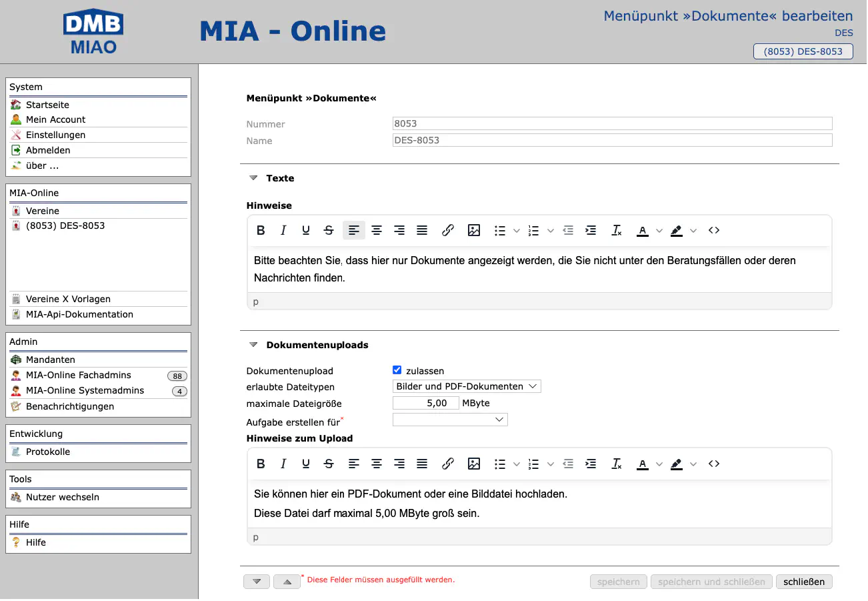Center align text in the Hinweise zum Upload editor
The width and height of the screenshot is (868, 601).
point(377,464)
